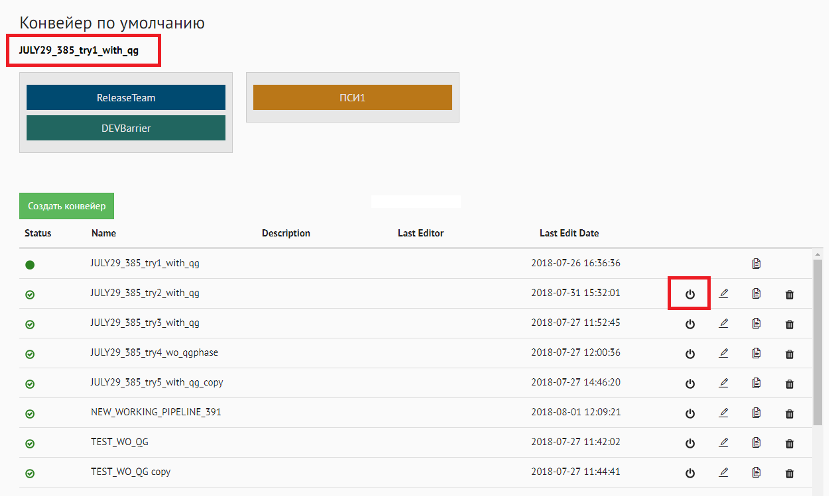The image size is (829, 496).
Task: Activate the NEW_WORKING_PIPELINE_391 pipeline
Action: pyautogui.click(x=689, y=413)
